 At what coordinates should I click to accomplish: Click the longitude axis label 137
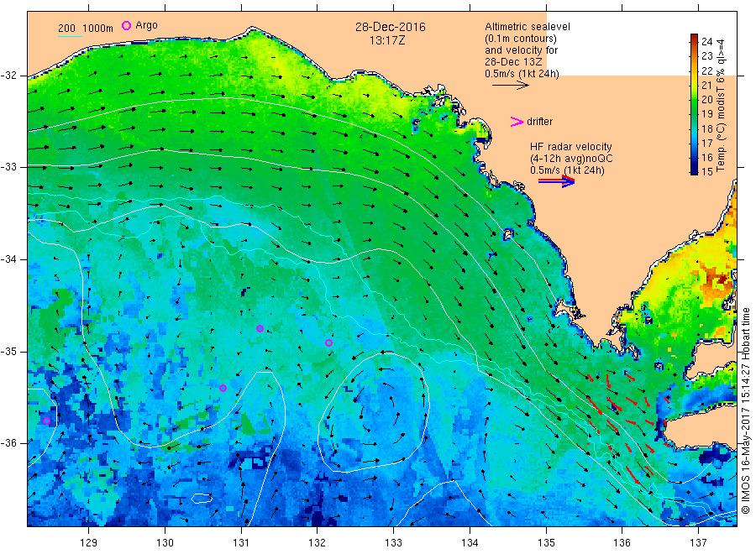[x=698, y=543]
